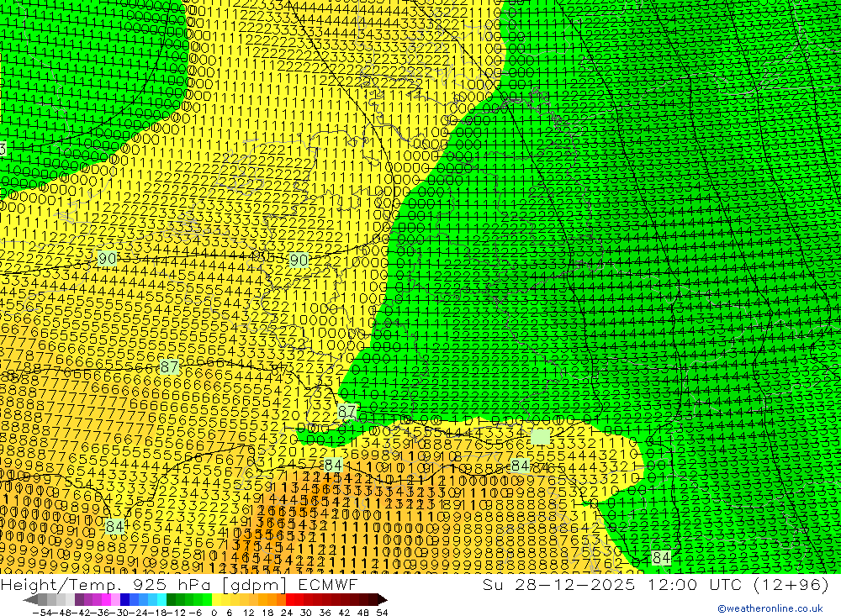Image resolution: width=841 pixels, height=616 pixels.
Task: Click the -24 scale label
Action: coord(139,613)
